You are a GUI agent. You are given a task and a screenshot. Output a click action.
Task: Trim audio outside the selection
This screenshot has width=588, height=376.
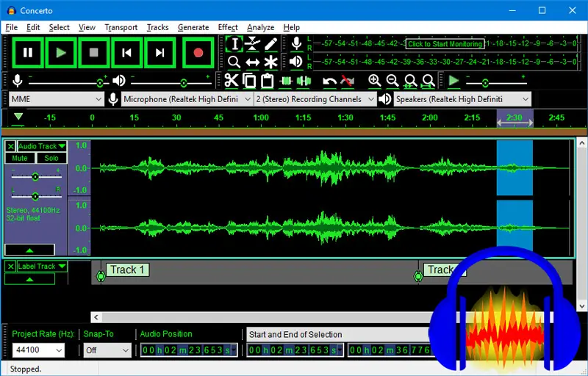point(285,81)
